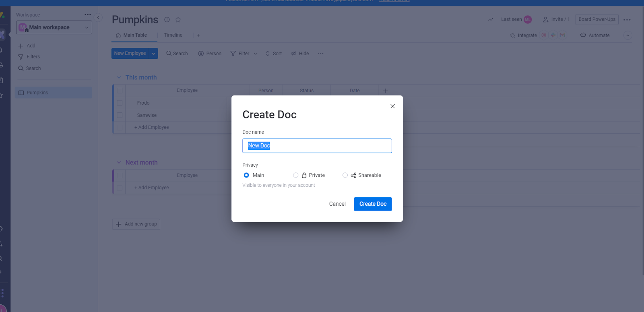
Task: Add a new column to table
Action: point(385,91)
